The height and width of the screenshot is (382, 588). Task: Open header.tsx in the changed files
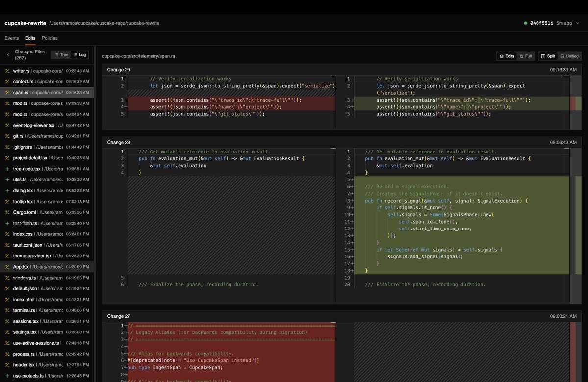[47, 365]
